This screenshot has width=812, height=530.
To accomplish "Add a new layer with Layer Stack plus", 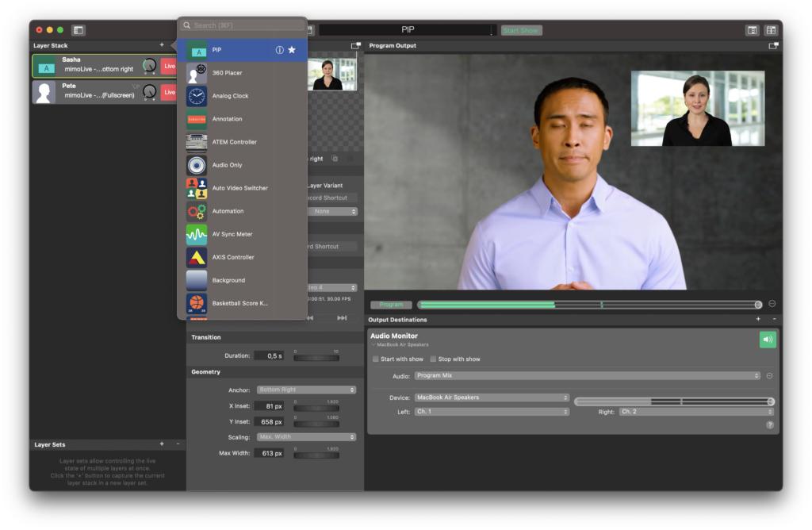I will click(x=162, y=45).
